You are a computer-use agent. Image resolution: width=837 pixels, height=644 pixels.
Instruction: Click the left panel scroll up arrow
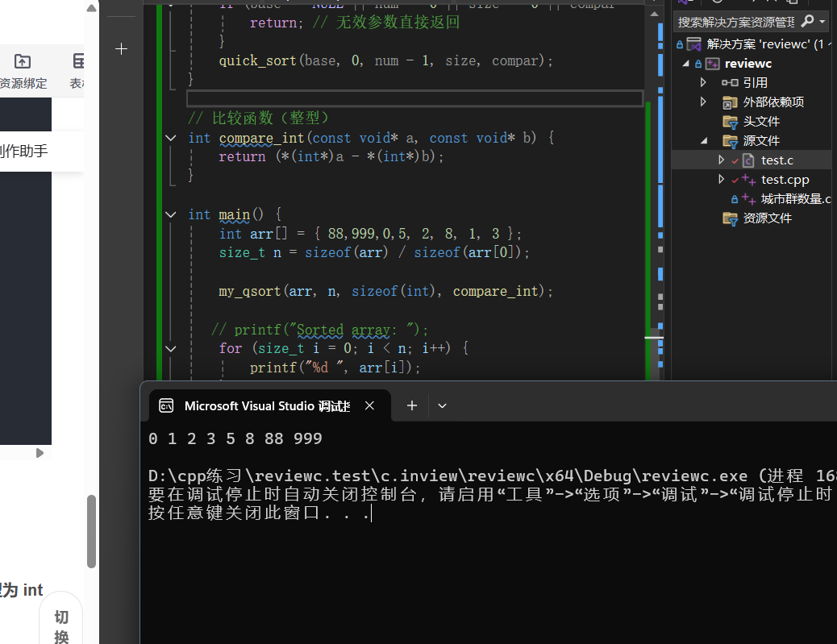[91, 8]
